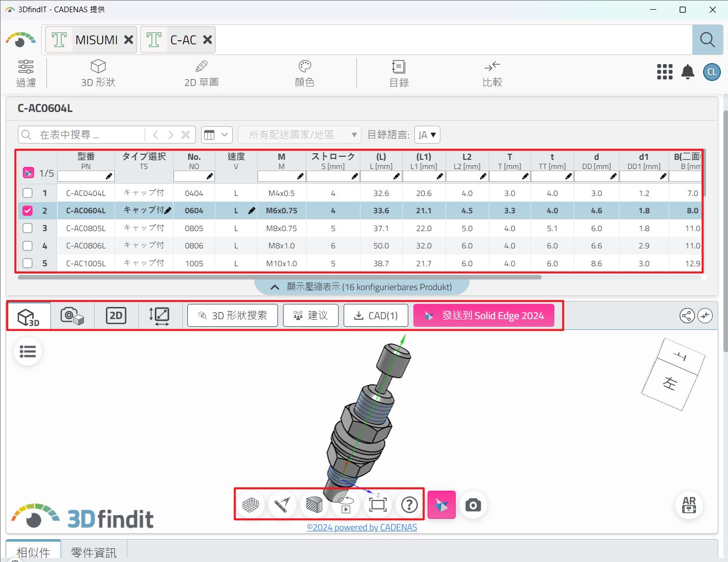
Task: Click the M column filter field
Action: pos(282,176)
